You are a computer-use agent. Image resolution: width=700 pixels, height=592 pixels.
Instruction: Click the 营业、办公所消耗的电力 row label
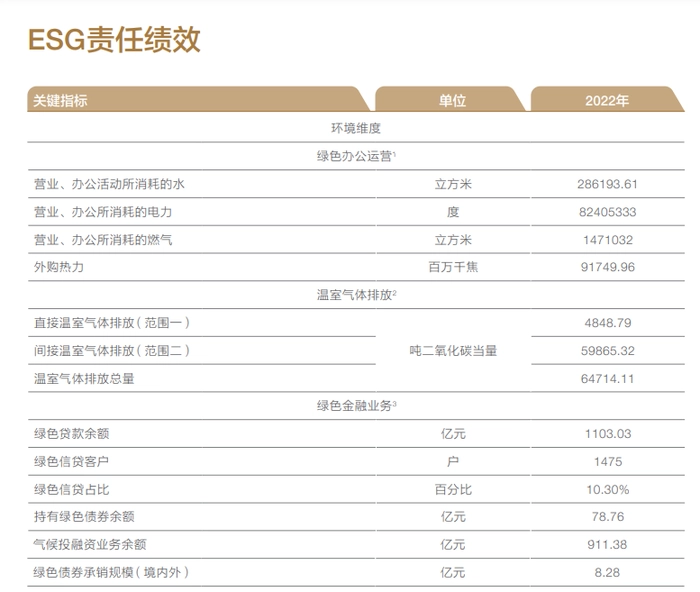(103, 212)
